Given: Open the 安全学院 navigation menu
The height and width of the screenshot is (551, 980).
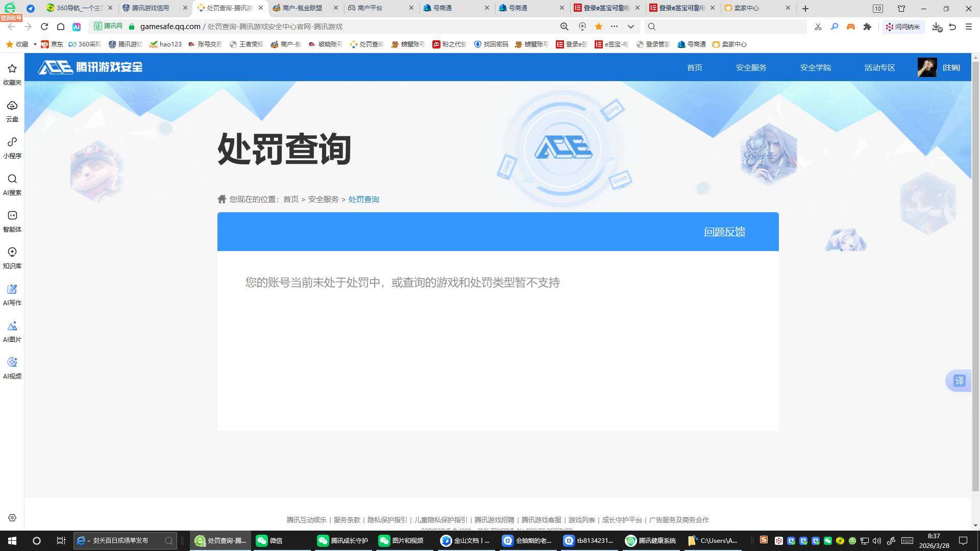Looking at the screenshot, I should (815, 67).
